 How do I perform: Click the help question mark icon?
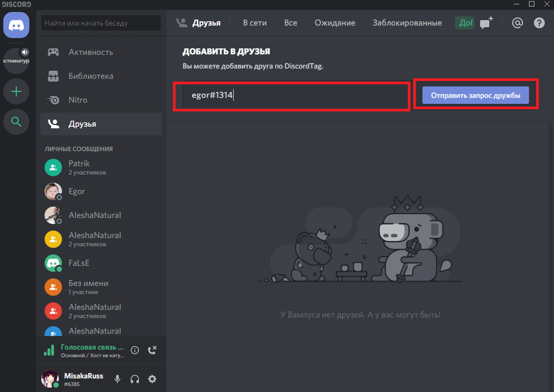click(539, 23)
